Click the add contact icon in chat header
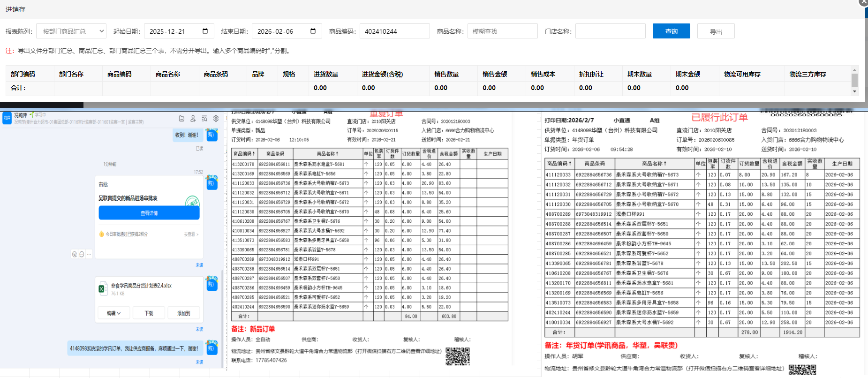The width and height of the screenshot is (868, 378). tap(193, 119)
